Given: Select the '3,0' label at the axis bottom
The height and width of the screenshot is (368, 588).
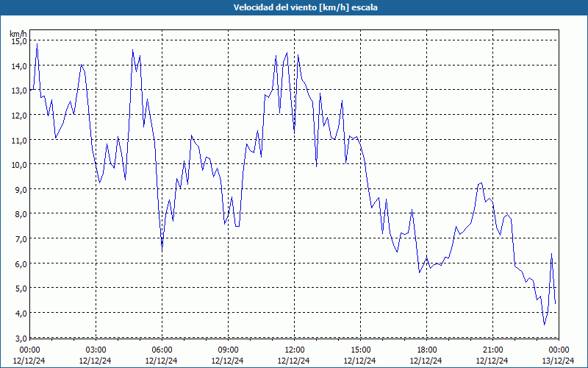Looking at the screenshot, I should click(x=21, y=338).
